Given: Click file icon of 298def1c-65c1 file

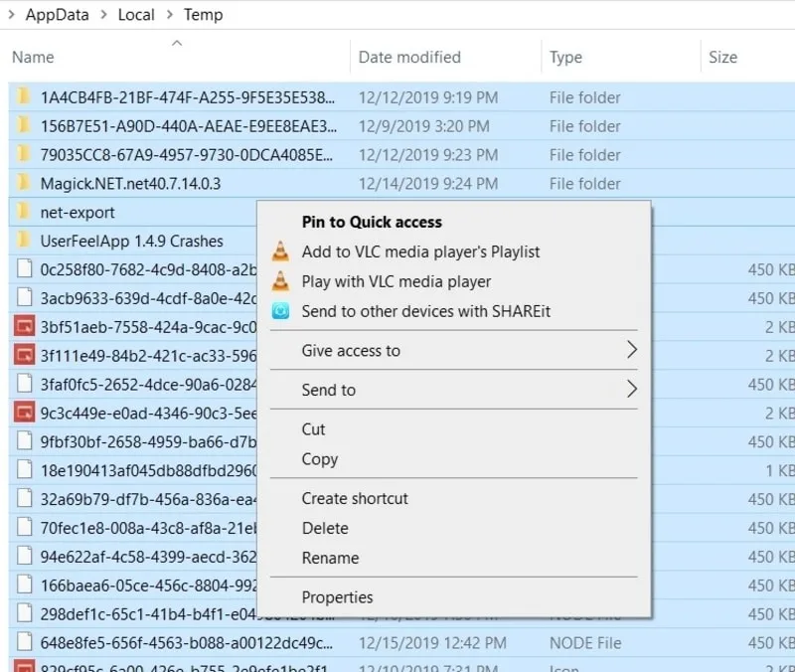Looking at the screenshot, I should (24, 613).
